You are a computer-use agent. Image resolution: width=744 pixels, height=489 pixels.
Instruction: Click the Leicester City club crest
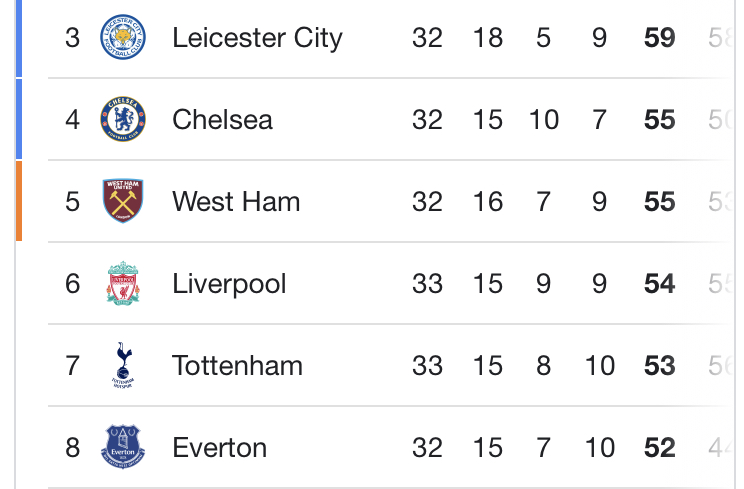tap(123, 38)
